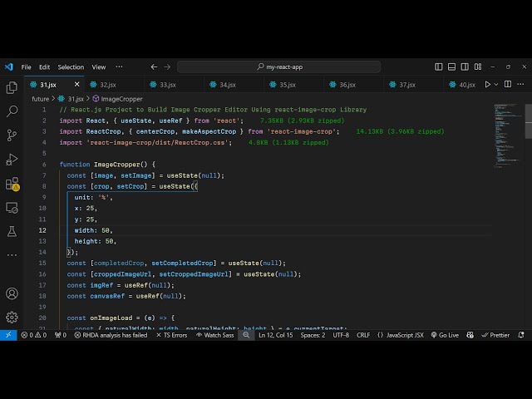Open the Manage gear icon
The height and width of the screenshot is (399, 532).
coord(12,317)
